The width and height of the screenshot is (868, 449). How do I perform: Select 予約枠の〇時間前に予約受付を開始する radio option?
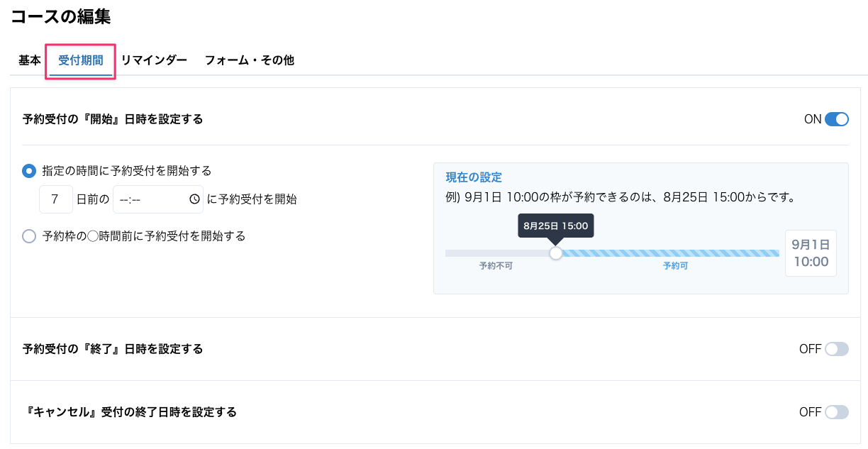[x=29, y=236]
